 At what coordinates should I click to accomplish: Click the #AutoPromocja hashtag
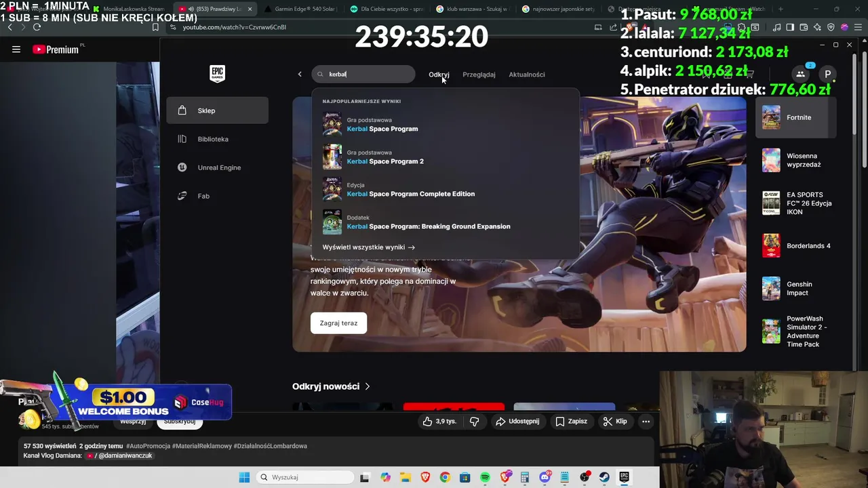click(x=148, y=446)
